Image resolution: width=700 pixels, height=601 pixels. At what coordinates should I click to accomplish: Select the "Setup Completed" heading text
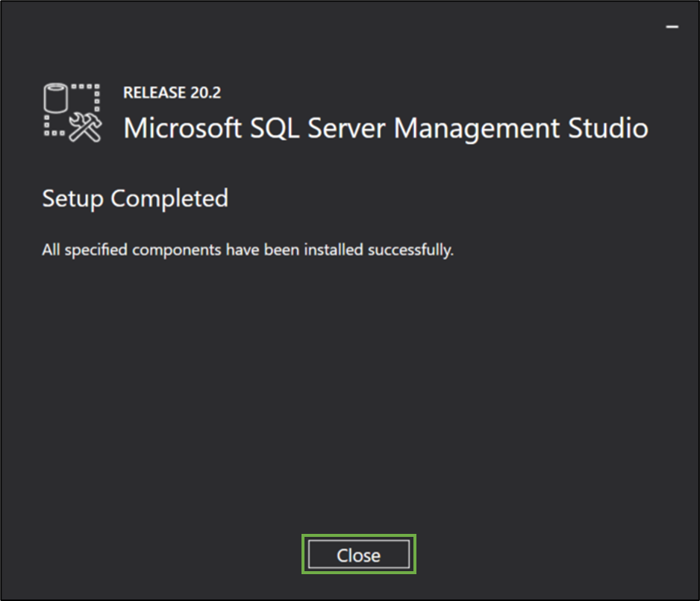135,198
